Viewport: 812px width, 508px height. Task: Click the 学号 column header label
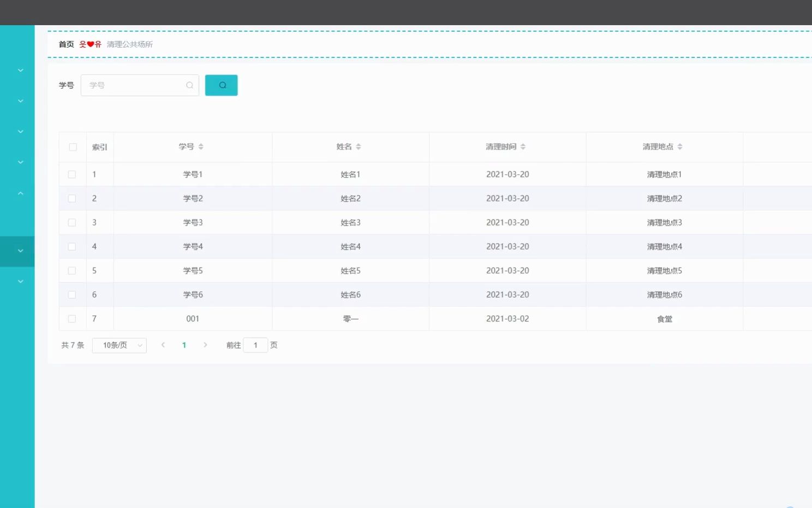[x=187, y=146]
